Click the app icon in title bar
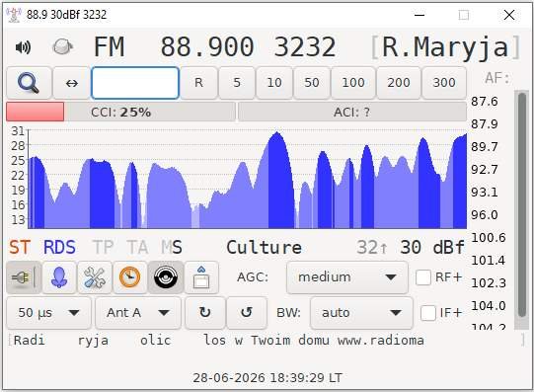Image resolution: width=534 pixels, height=392 pixels. click(14, 15)
